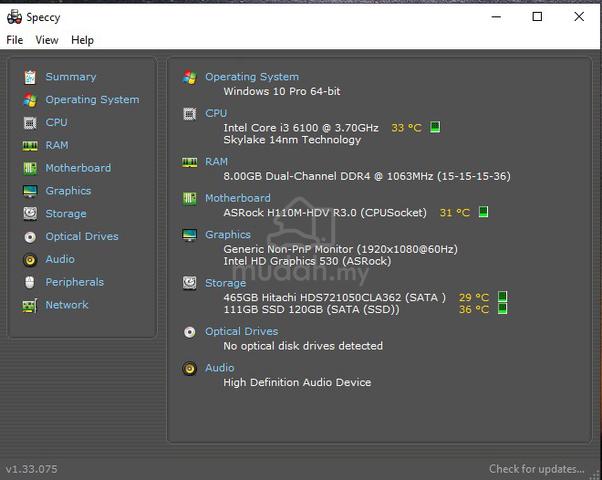
Task: Click the Optical Drives disc icon in sidebar
Action: tap(30, 237)
